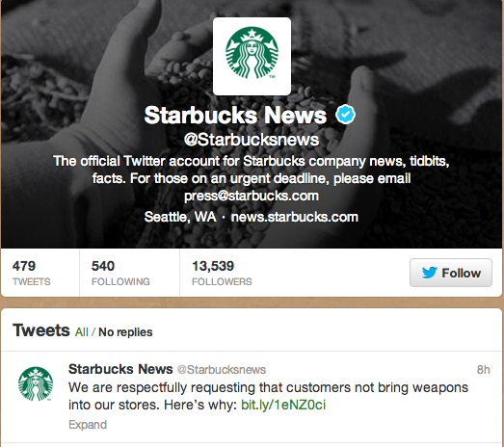This screenshot has width=504, height=447.
Task: Click the Starbucks News profile title
Action: (x=235, y=115)
